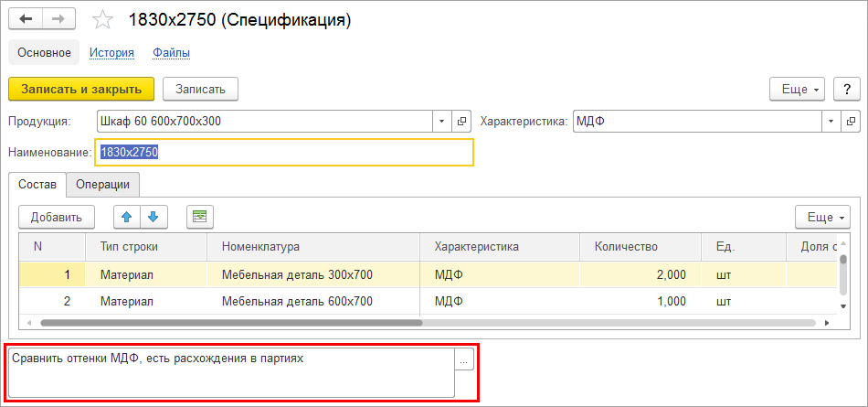Switch to the Операции tab
Screen dimensions: 868x407
(x=103, y=185)
